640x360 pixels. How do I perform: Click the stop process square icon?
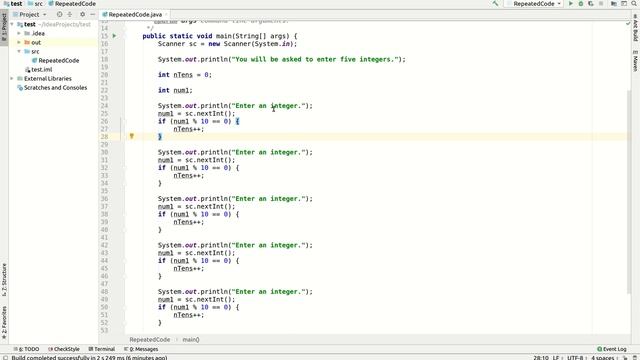point(601,4)
